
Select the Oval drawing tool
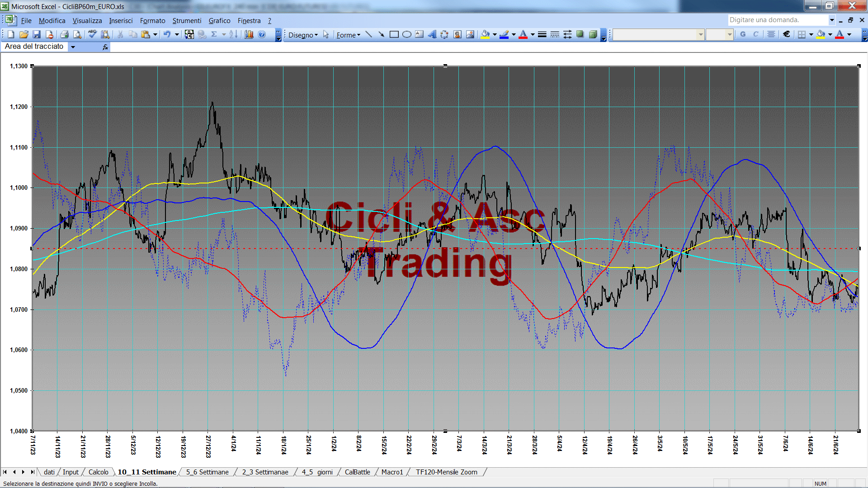(406, 34)
